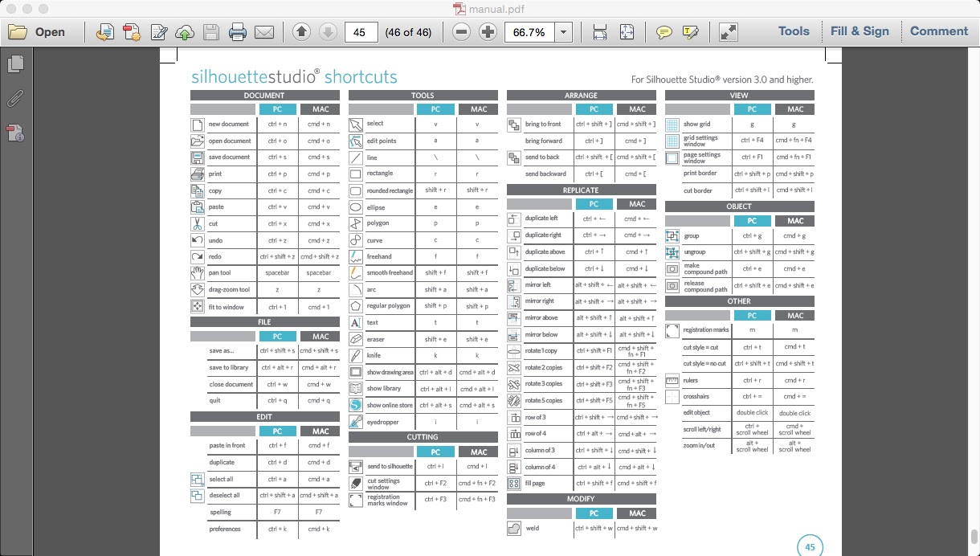Click the REPLICATE section header
980x556 pixels.
click(x=581, y=190)
